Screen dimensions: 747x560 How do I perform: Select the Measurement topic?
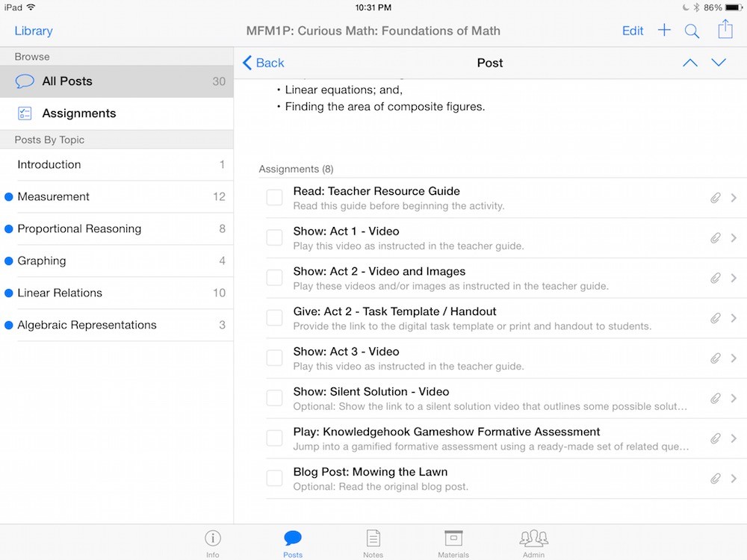(x=54, y=196)
